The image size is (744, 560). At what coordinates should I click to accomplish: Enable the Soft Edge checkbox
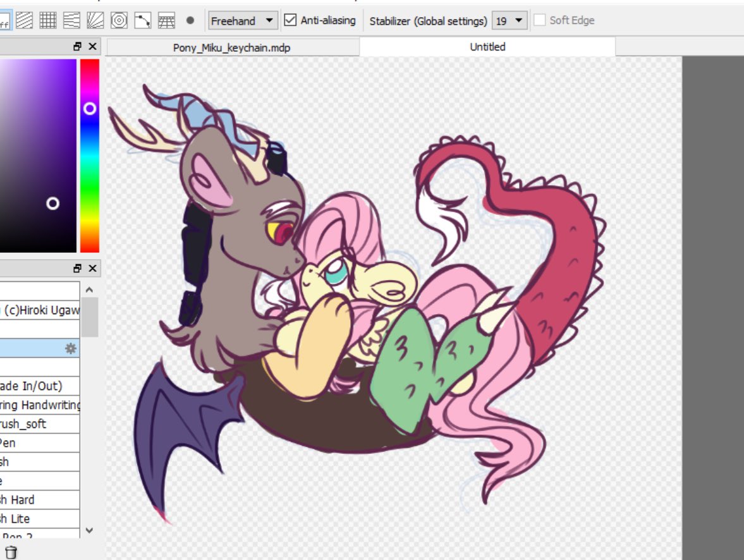[539, 20]
